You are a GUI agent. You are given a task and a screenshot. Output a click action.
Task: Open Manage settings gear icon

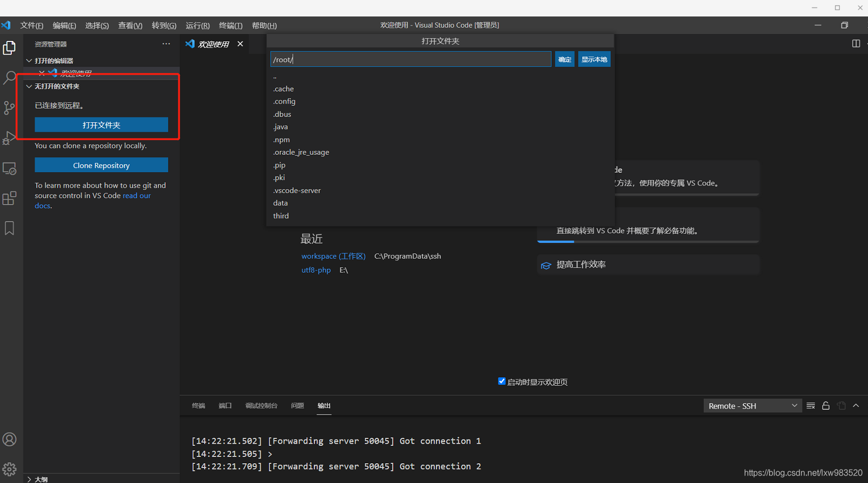point(10,469)
